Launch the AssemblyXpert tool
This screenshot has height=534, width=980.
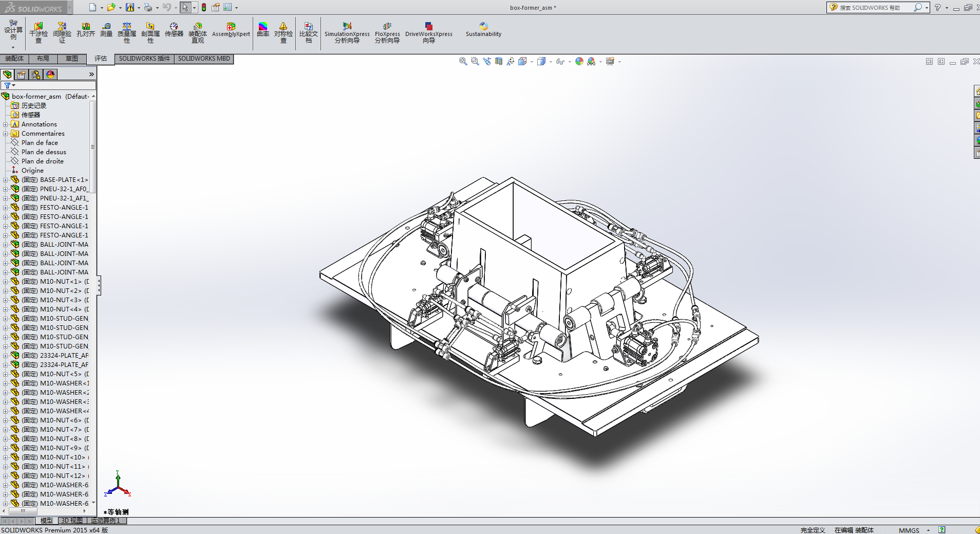point(231,30)
